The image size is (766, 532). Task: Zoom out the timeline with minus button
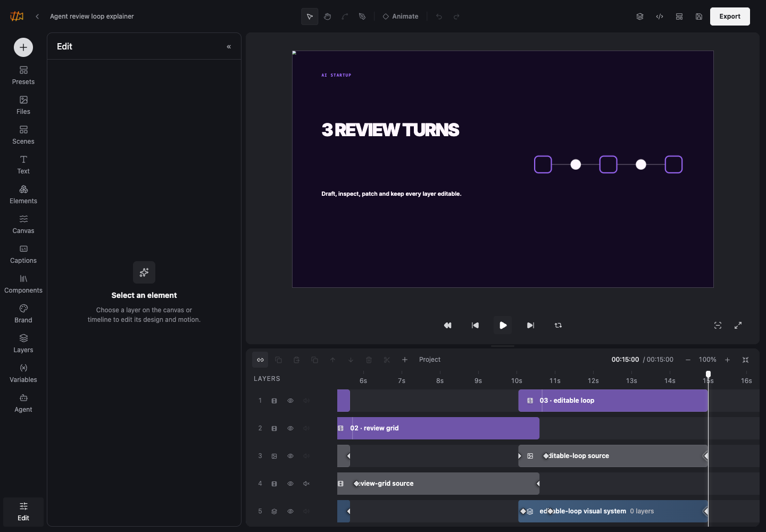pyautogui.click(x=688, y=360)
